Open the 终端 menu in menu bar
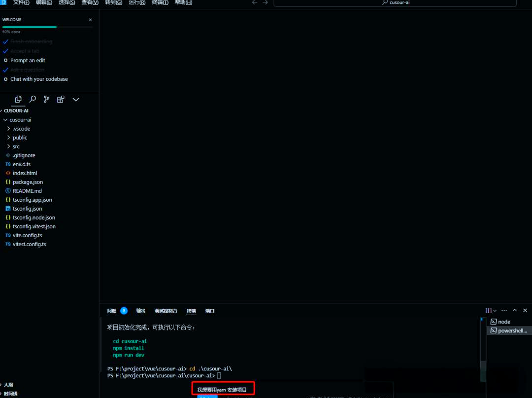 coord(160,2)
